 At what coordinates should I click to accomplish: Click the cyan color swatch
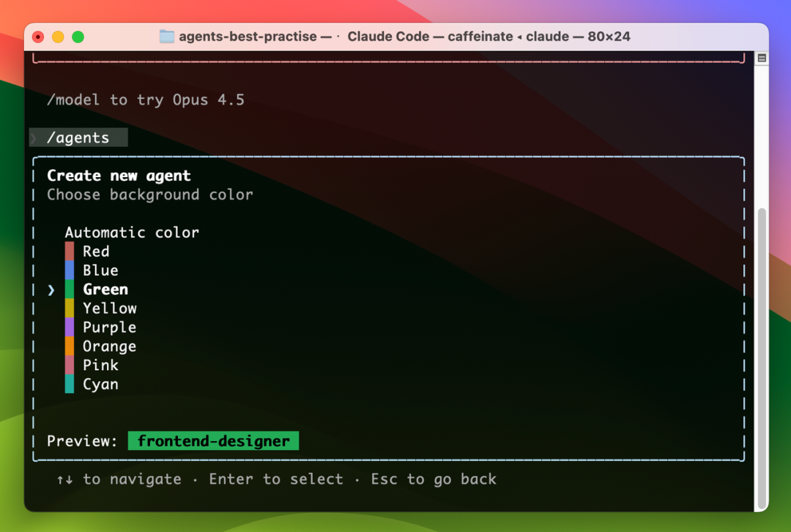70,384
